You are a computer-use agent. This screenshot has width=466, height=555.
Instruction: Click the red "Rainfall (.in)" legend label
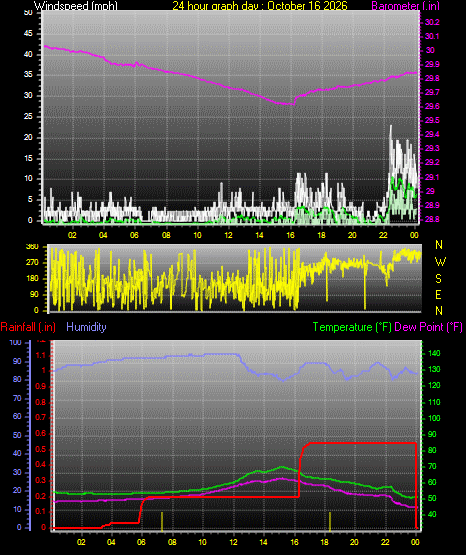[28, 327]
